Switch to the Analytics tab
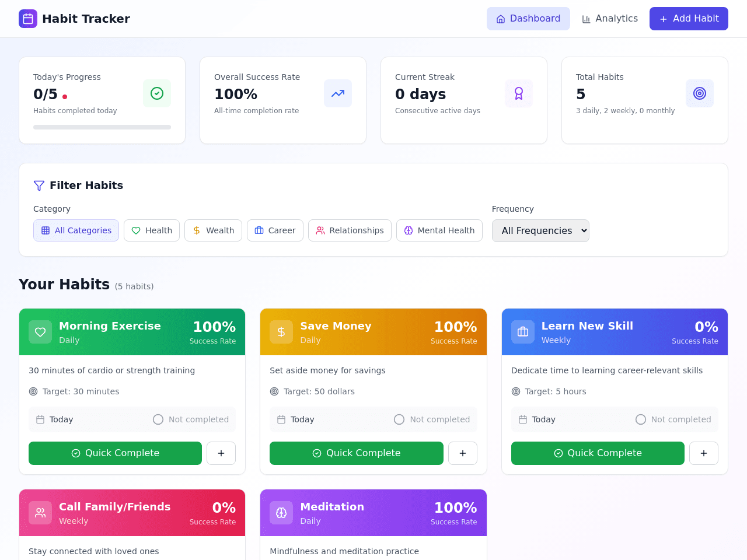 coord(610,19)
